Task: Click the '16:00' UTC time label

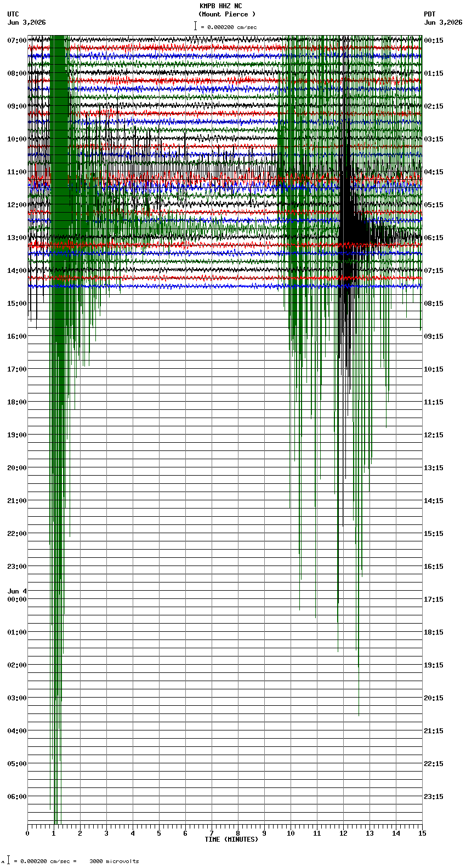Action: coord(17,336)
